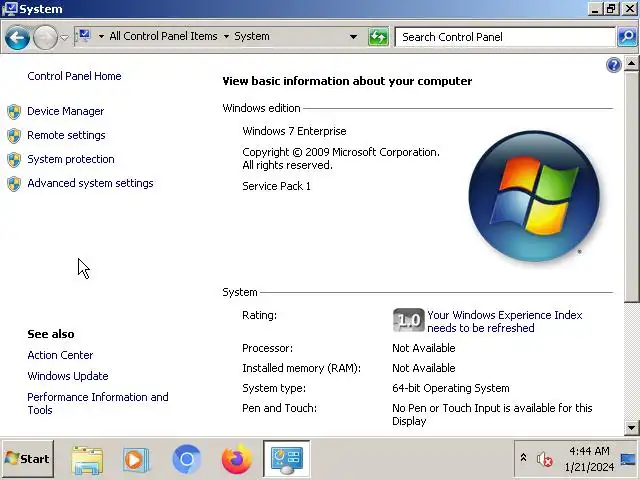The width and height of the screenshot is (640, 480).
Task: Expand the arrow after All Control Panel Items
Action: click(x=226, y=37)
